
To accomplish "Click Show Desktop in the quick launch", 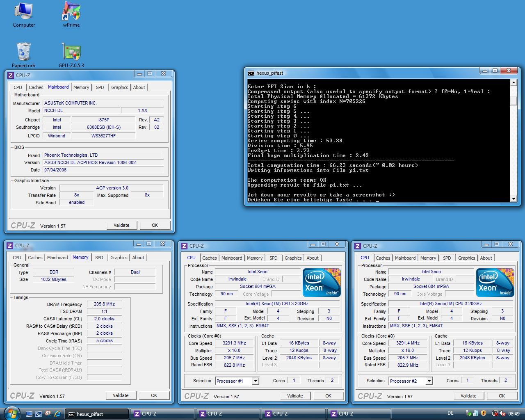I will (x=29, y=414).
